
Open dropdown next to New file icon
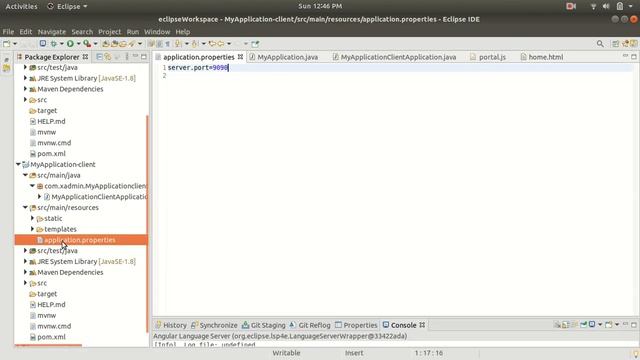15,44
